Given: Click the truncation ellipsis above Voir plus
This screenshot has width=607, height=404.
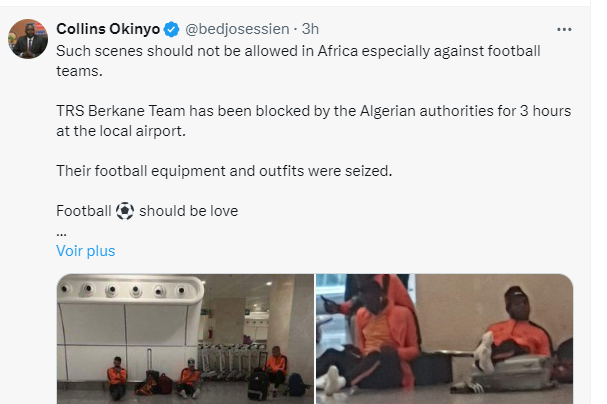Looking at the screenshot, I should pyautogui.click(x=61, y=230).
